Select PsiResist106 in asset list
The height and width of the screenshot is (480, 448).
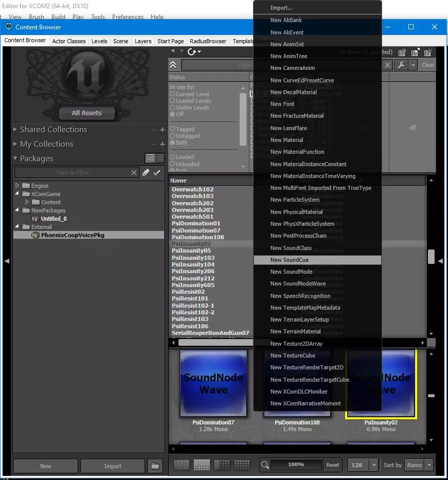tap(190, 326)
